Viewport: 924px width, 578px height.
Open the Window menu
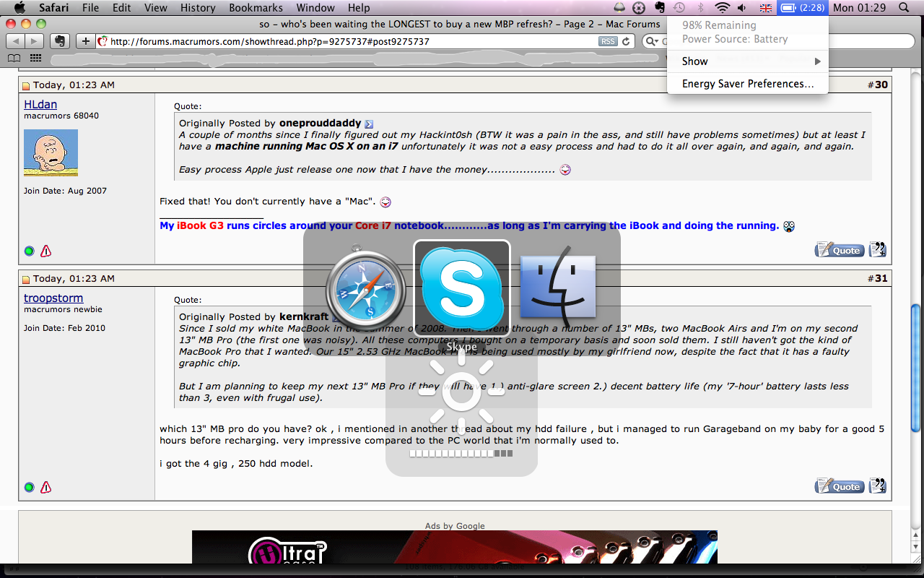[315, 8]
